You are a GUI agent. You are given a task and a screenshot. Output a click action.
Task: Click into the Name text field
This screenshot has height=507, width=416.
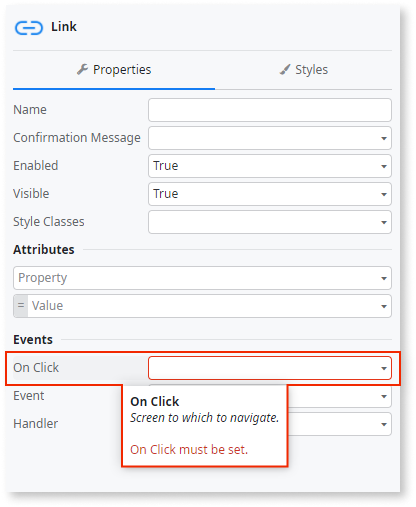pos(270,110)
